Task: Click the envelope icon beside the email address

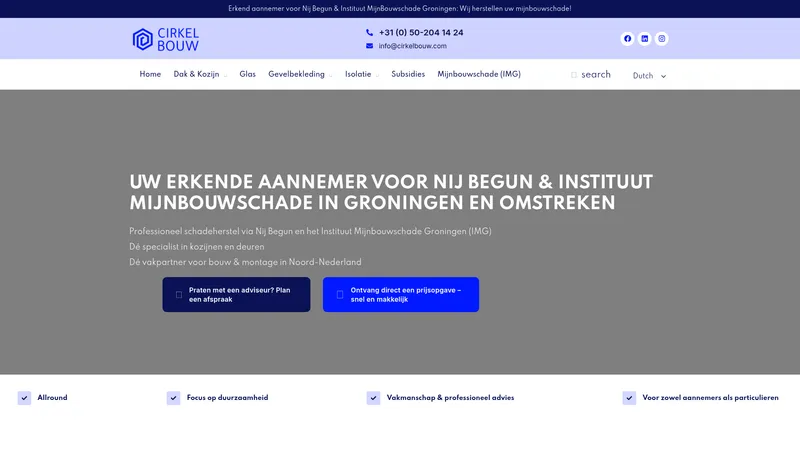Action: (369, 46)
